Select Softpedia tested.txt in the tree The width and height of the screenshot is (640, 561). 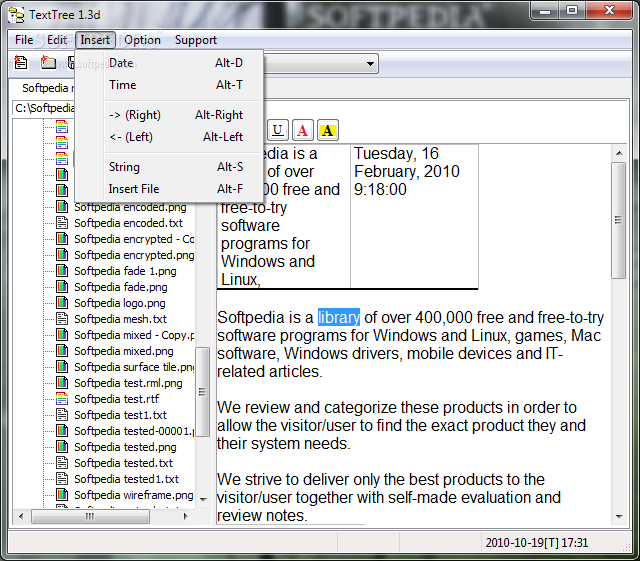point(123,463)
